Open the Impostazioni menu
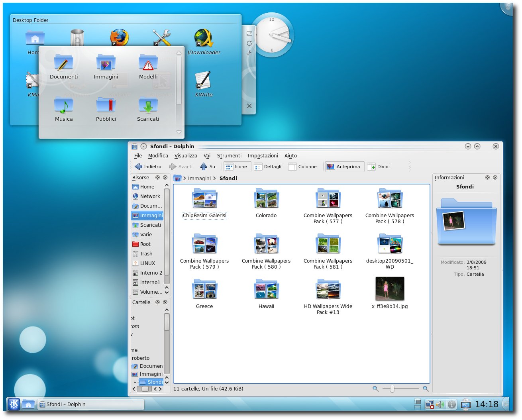Image resolution: width=522 pixels, height=420 pixels. tap(263, 156)
